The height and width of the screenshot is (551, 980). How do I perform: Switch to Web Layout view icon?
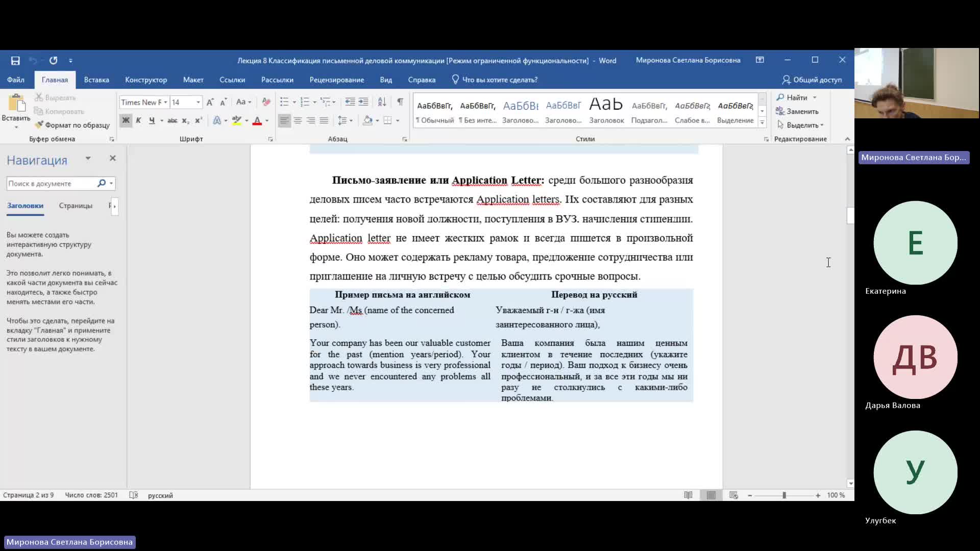734,495
